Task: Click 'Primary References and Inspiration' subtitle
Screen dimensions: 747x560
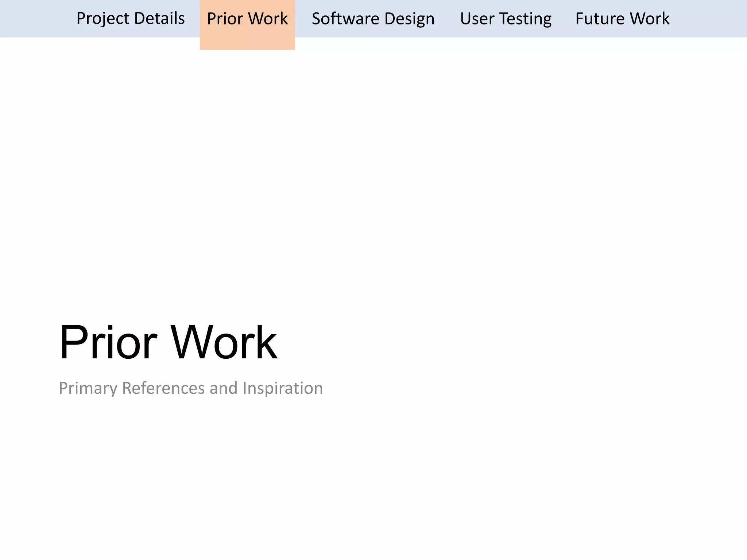Action: (x=191, y=388)
